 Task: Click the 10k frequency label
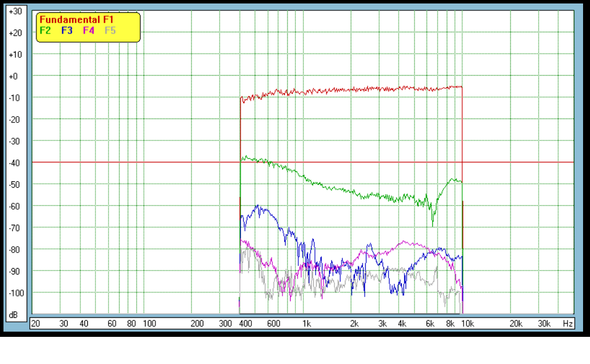click(x=467, y=324)
